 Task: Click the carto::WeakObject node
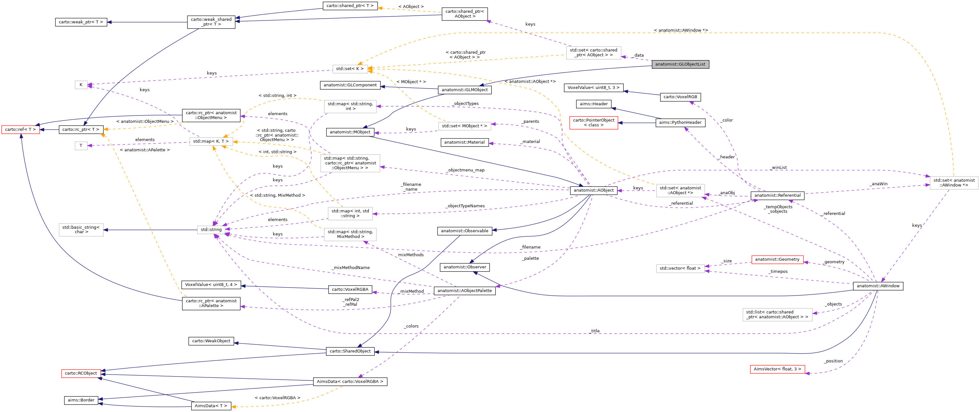(x=211, y=341)
